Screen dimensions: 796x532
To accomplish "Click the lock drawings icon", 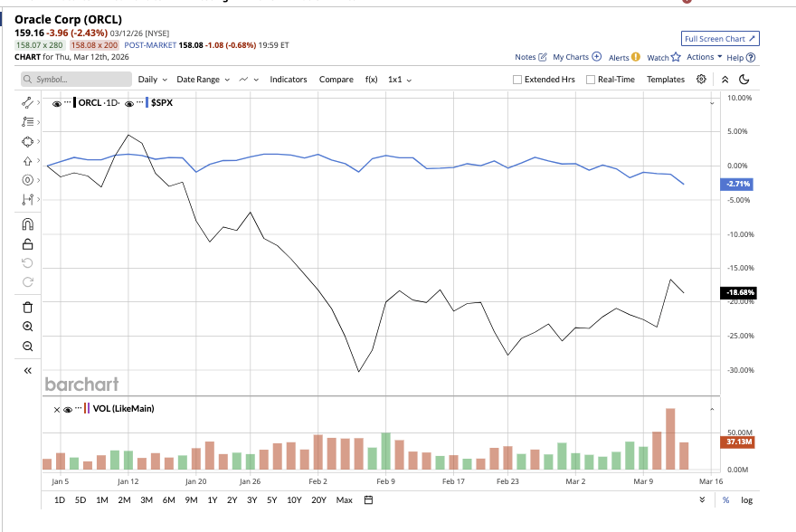I will pos(27,243).
